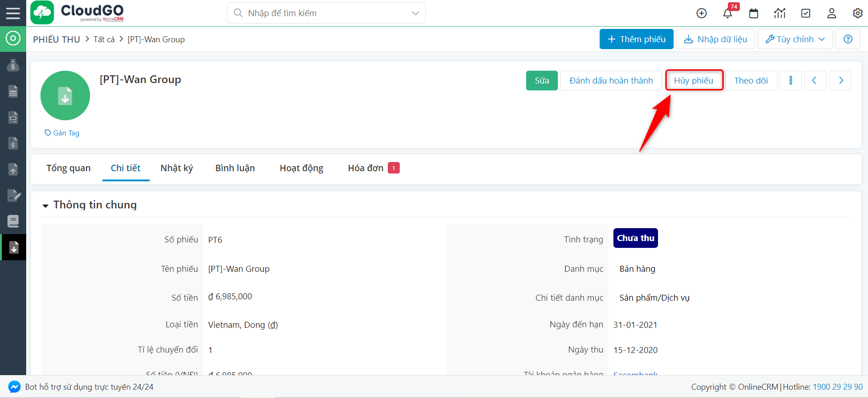868x398 pixels.
Task: Click in the Nhập để tìm kiếm field
Action: click(322, 13)
